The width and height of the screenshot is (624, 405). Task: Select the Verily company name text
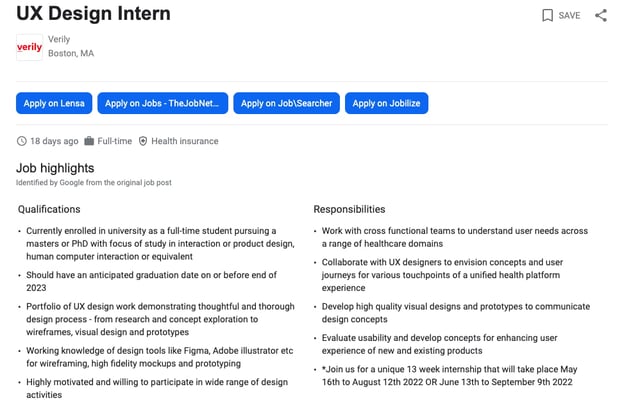click(x=60, y=40)
